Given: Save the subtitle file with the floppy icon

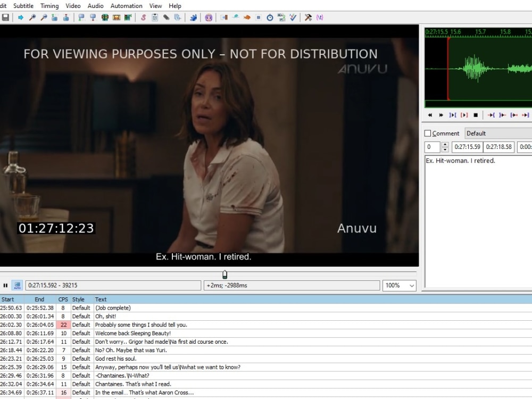Looking at the screenshot, I should pos(5,18).
